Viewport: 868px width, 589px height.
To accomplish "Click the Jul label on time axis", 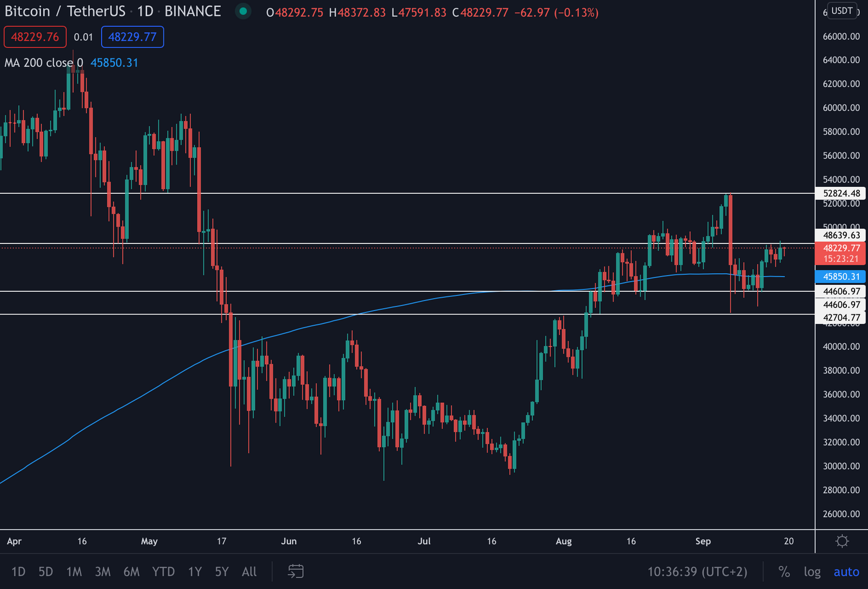I will 424,541.
